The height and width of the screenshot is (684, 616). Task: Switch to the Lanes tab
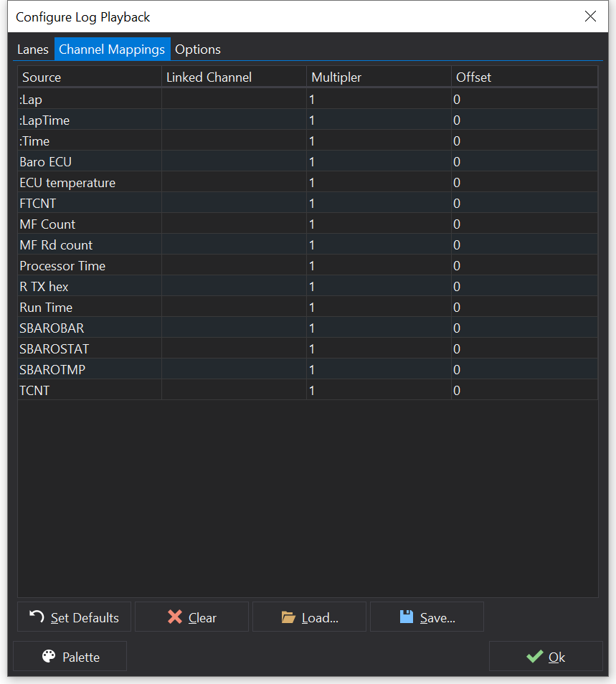coord(33,49)
